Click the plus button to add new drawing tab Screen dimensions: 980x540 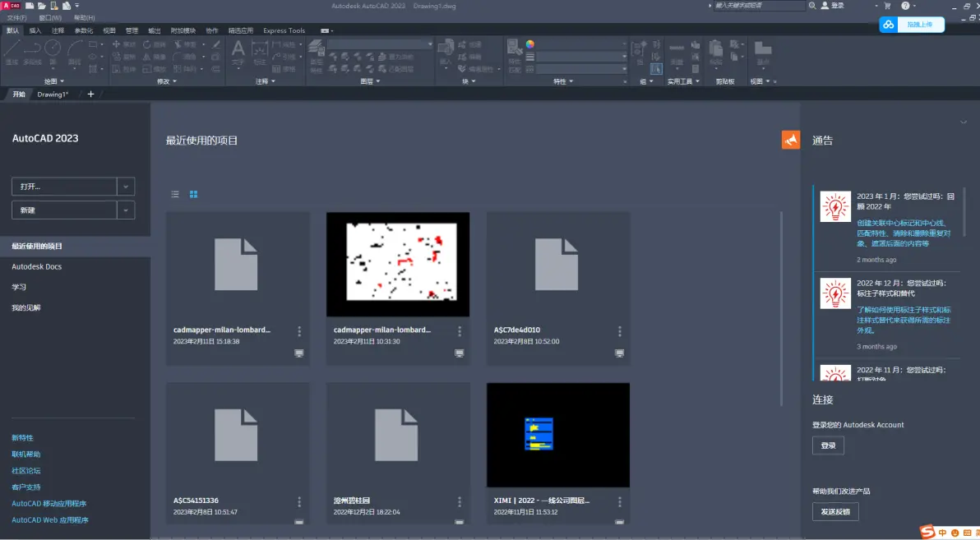[90, 95]
